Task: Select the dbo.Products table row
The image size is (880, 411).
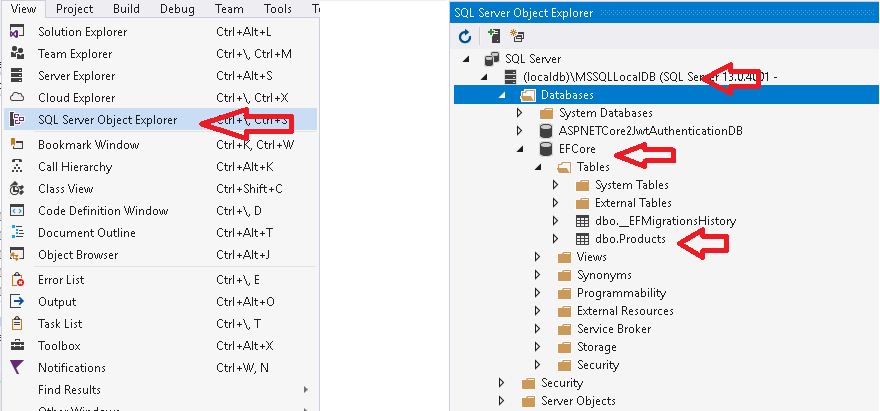Action: pyautogui.click(x=630, y=239)
